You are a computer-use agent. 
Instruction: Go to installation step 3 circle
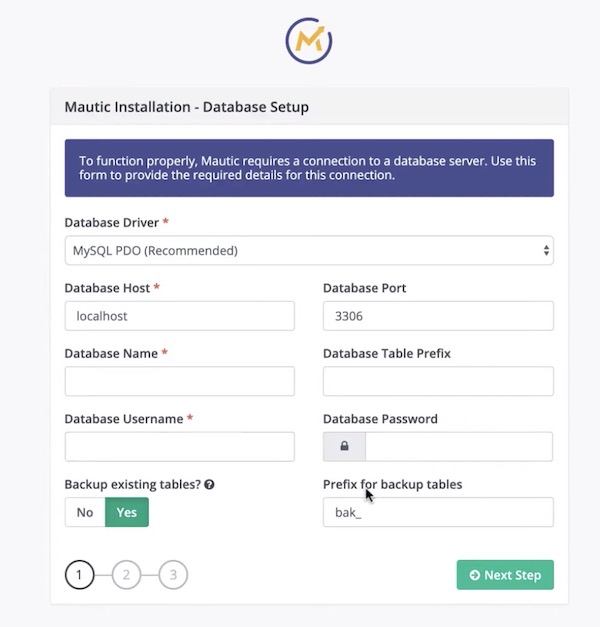[173, 575]
